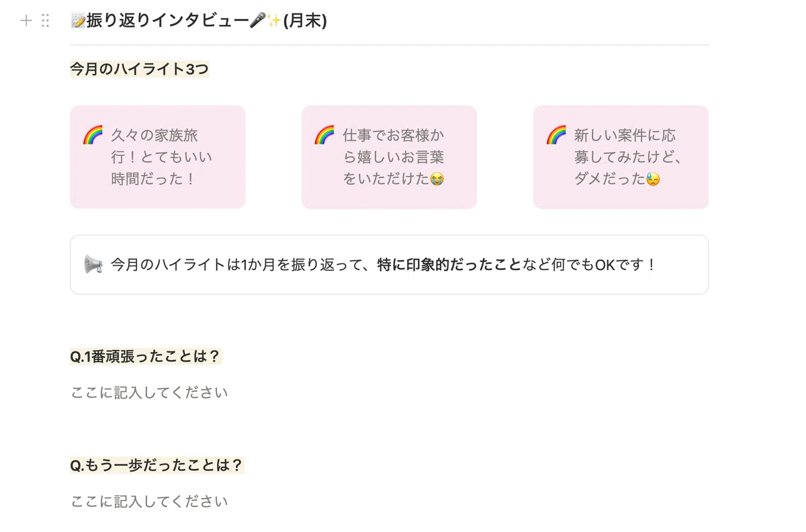Click the plus icon to add a block

coord(26,21)
